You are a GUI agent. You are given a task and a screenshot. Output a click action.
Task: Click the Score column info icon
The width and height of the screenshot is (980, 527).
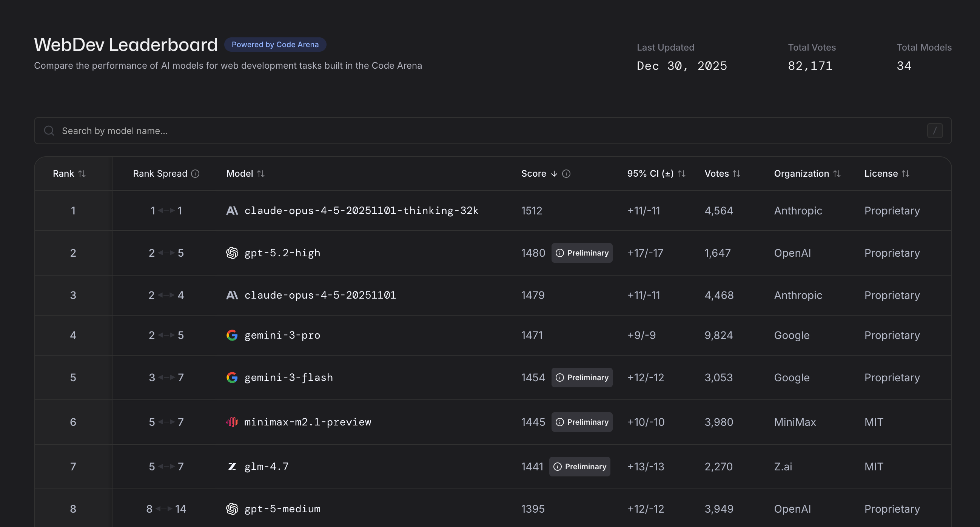pos(566,174)
